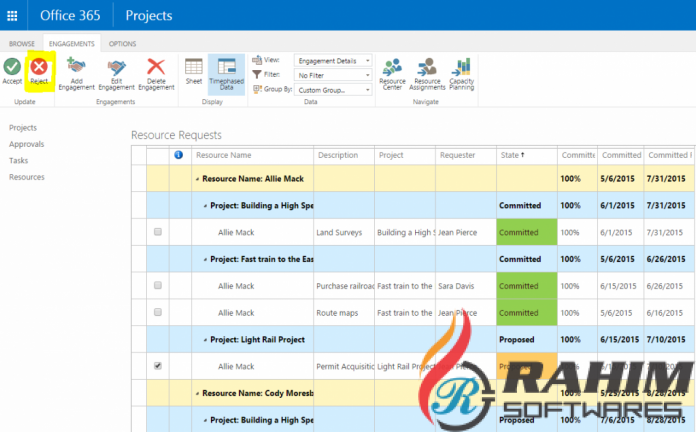The height and width of the screenshot is (432, 696).
Task: Go to Projects in left navigation
Action: pyautogui.click(x=23, y=128)
